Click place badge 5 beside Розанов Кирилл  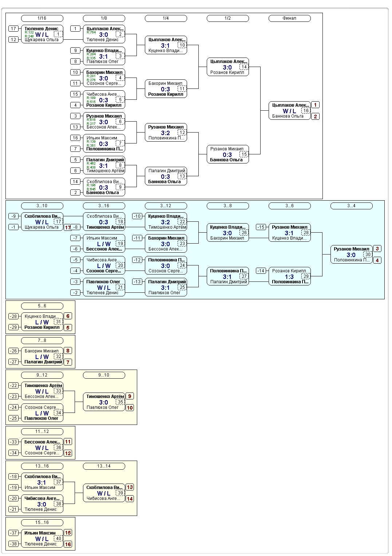point(68,328)
